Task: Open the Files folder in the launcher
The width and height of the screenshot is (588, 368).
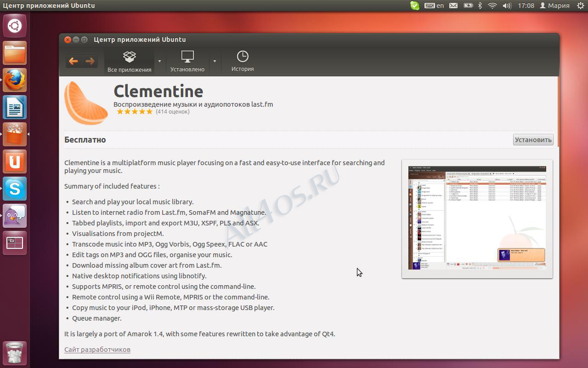Action: [15, 53]
